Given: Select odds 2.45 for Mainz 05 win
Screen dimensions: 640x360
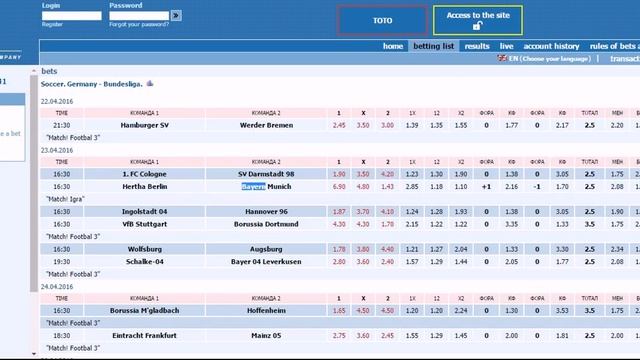Looking at the screenshot, I should pyautogui.click(x=387, y=336).
